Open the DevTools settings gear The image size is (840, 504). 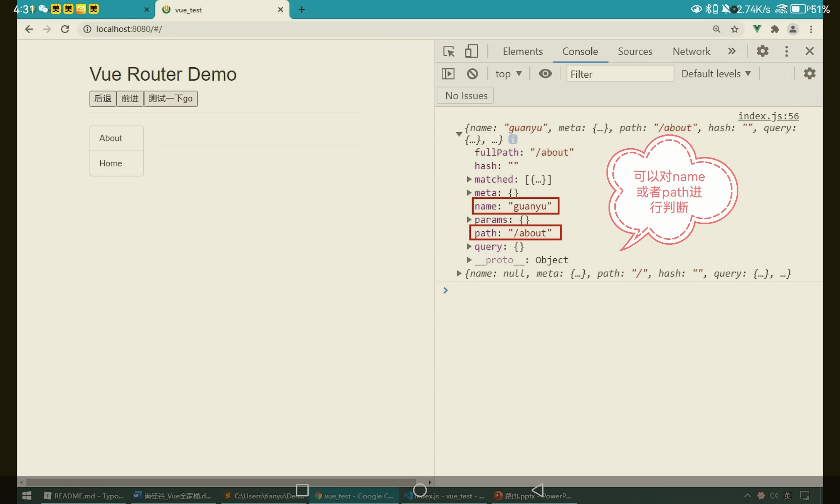(762, 51)
